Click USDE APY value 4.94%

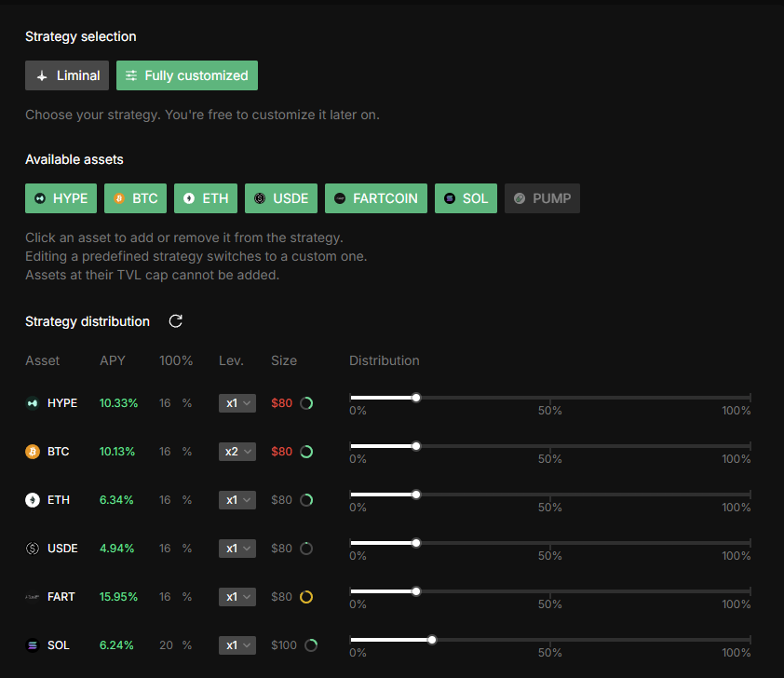tap(117, 549)
